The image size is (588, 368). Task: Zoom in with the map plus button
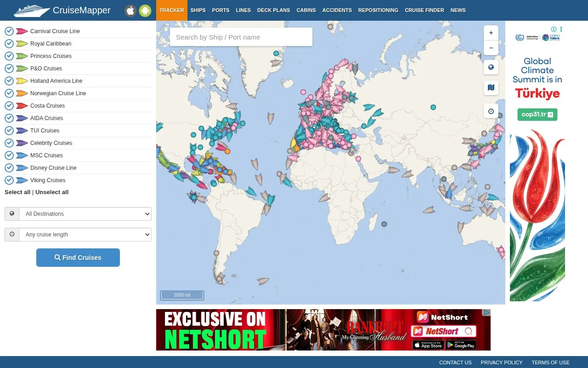pyautogui.click(x=491, y=33)
